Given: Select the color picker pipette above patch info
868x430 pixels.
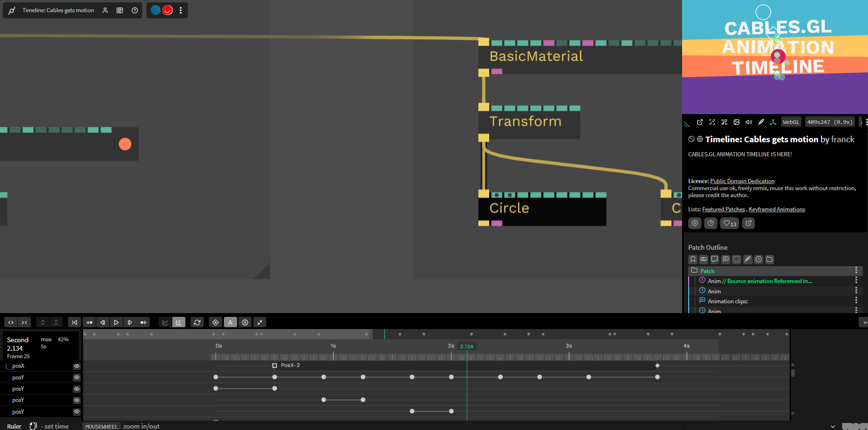Looking at the screenshot, I should [x=761, y=122].
